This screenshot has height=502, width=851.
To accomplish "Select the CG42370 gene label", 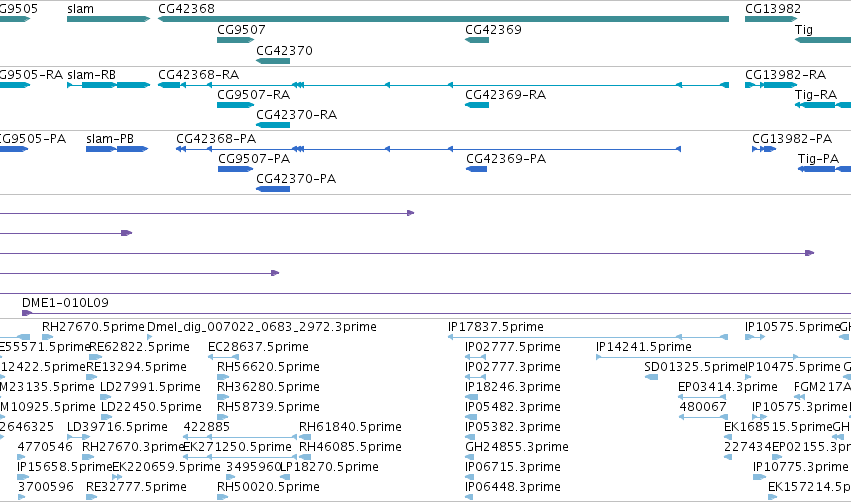I will [284, 51].
